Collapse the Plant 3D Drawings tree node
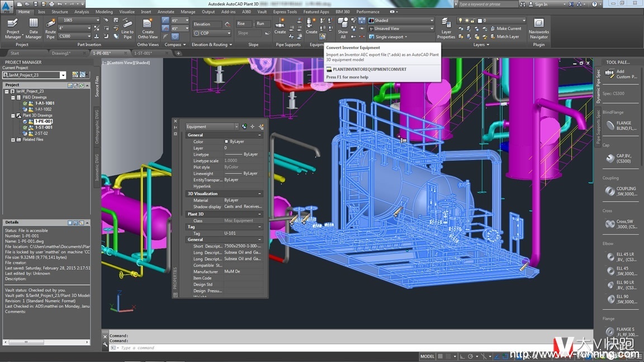 click(x=13, y=116)
